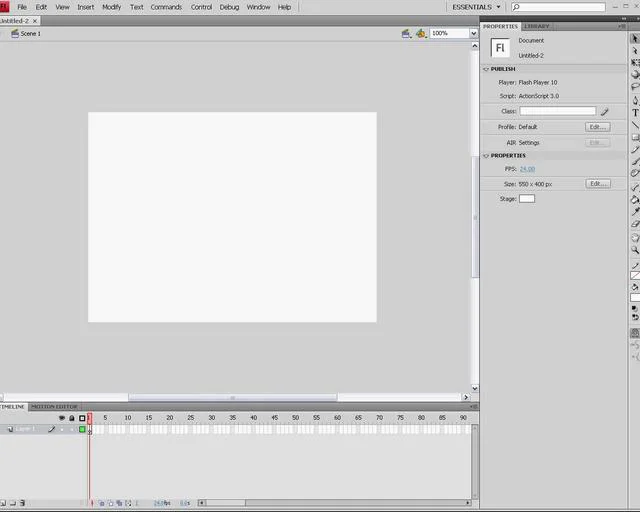Click the New Layer icon in timeline

point(3,503)
